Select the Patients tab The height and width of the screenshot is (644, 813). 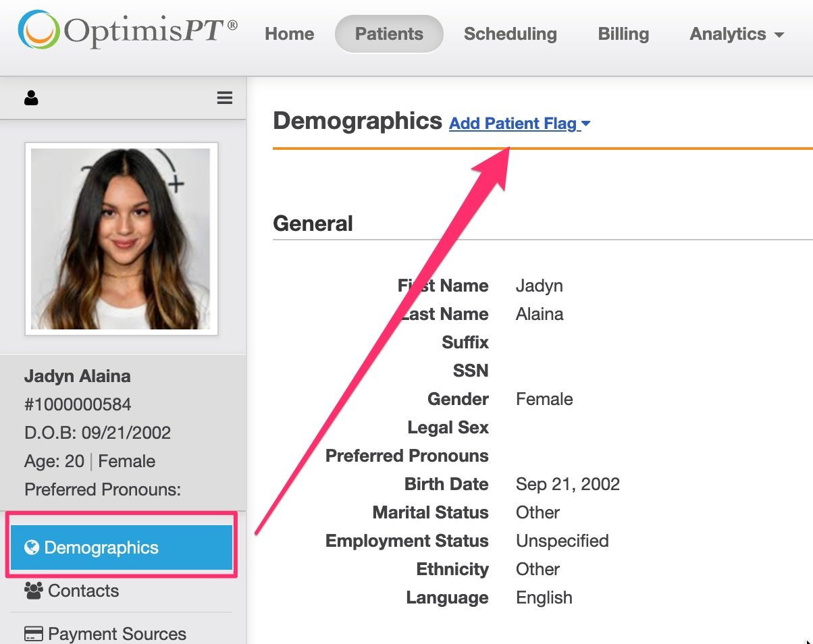[x=389, y=34]
